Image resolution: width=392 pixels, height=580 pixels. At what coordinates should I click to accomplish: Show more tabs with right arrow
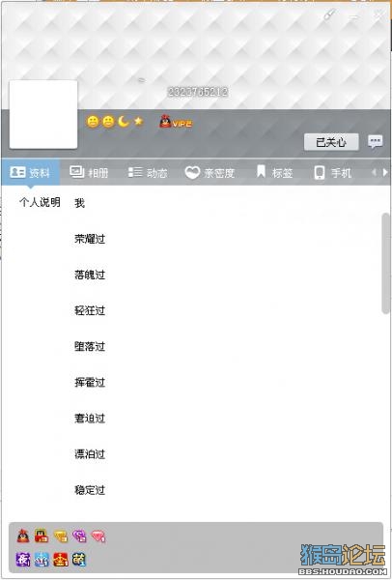pyautogui.click(x=385, y=172)
